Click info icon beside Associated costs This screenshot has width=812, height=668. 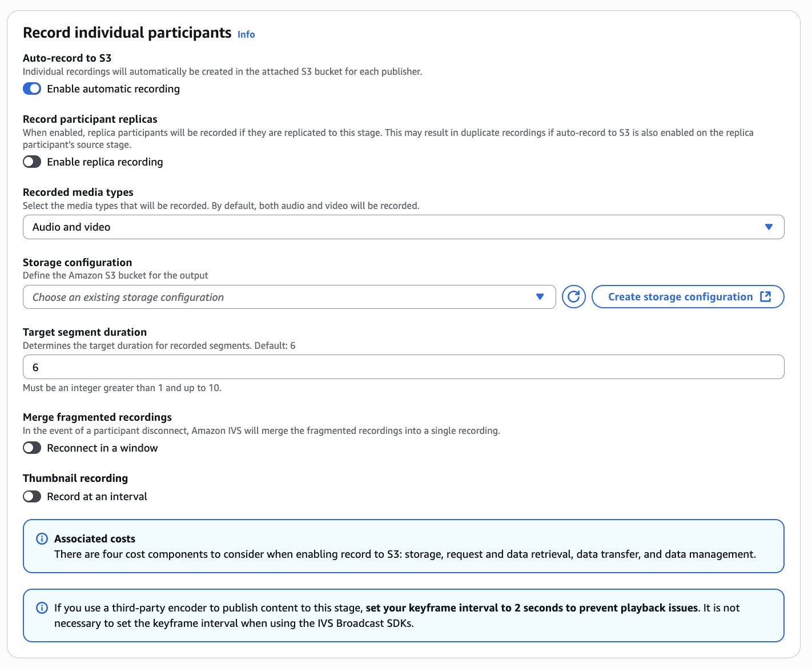pyautogui.click(x=42, y=538)
